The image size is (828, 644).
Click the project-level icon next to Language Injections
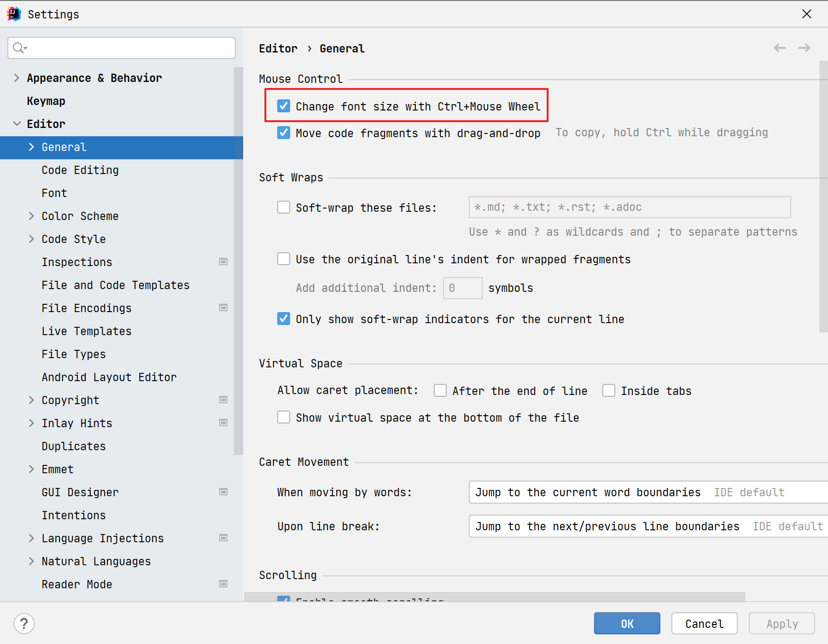(x=223, y=538)
